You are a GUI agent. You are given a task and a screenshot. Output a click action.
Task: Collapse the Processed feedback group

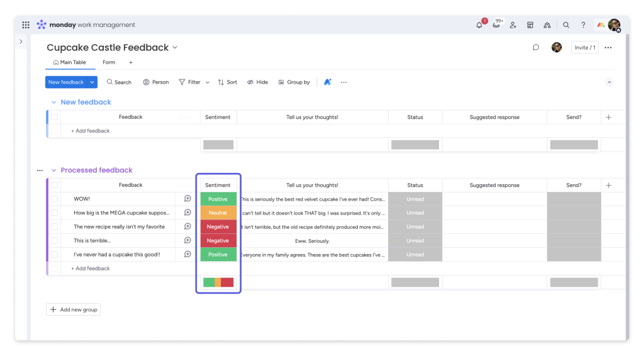tap(54, 170)
